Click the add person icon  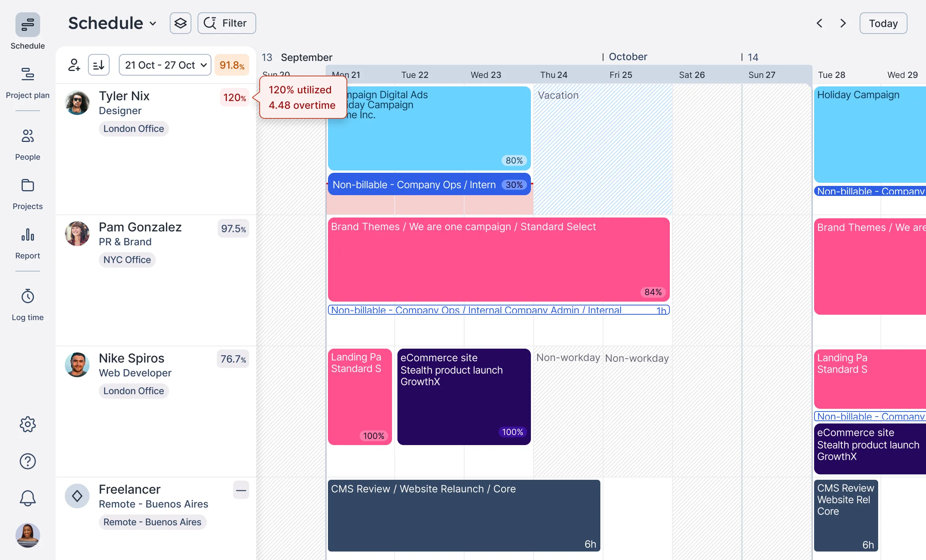tap(74, 64)
